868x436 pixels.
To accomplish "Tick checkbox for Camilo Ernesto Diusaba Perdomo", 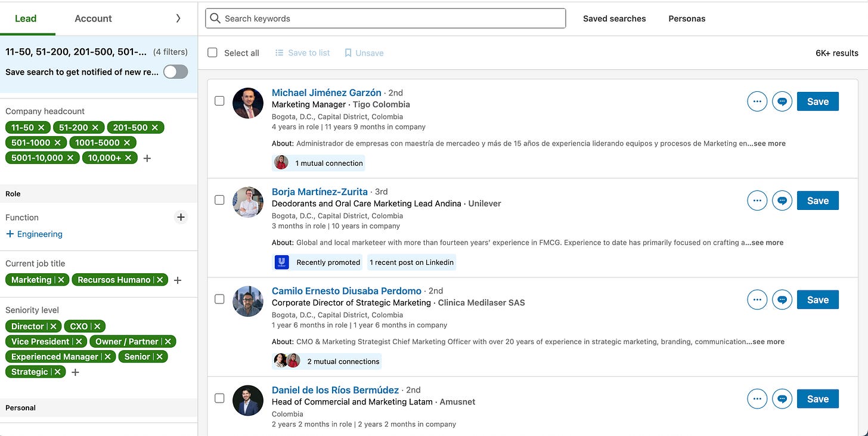I will (219, 299).
